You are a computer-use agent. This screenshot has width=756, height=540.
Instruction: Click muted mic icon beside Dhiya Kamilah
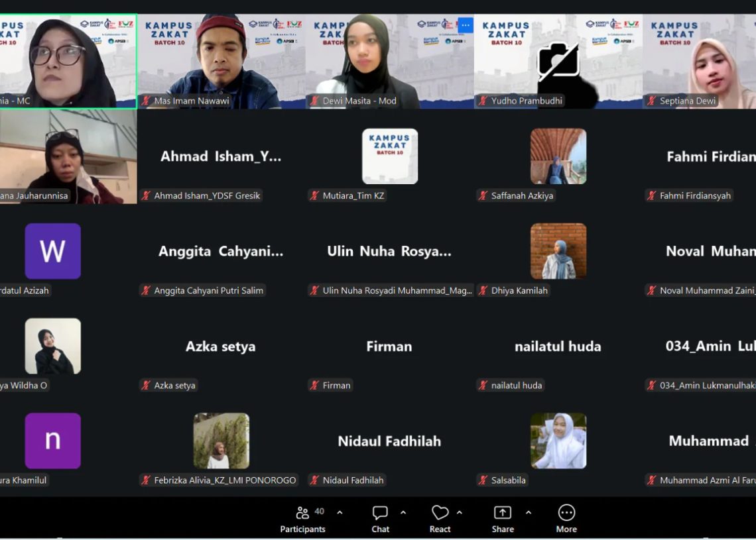coord(483,290)
